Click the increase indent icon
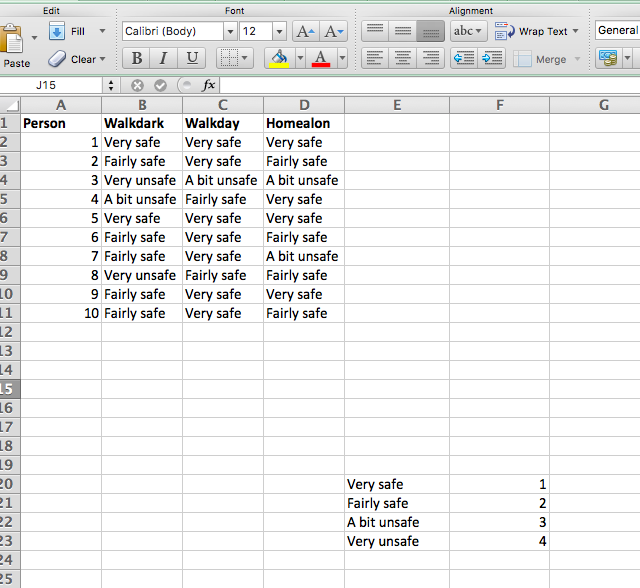The width and height of the screenshot is (640, 588). click(x=492, y=59)
